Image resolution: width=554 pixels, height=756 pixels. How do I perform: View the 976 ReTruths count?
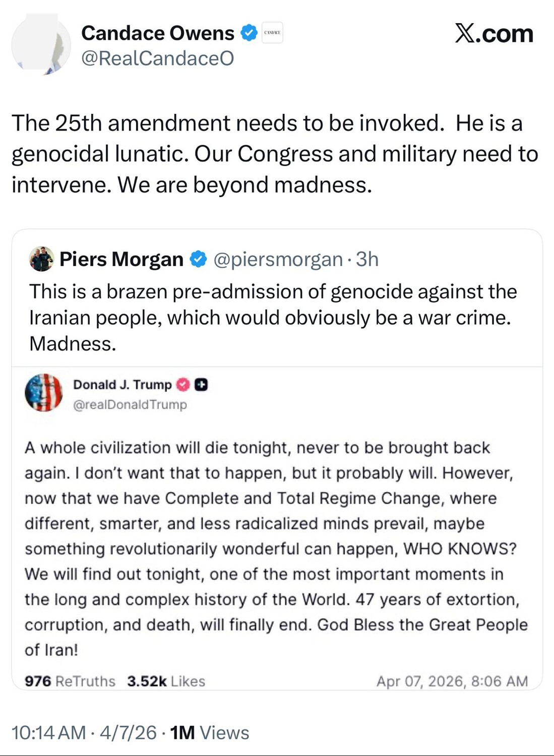pos(70,681)
